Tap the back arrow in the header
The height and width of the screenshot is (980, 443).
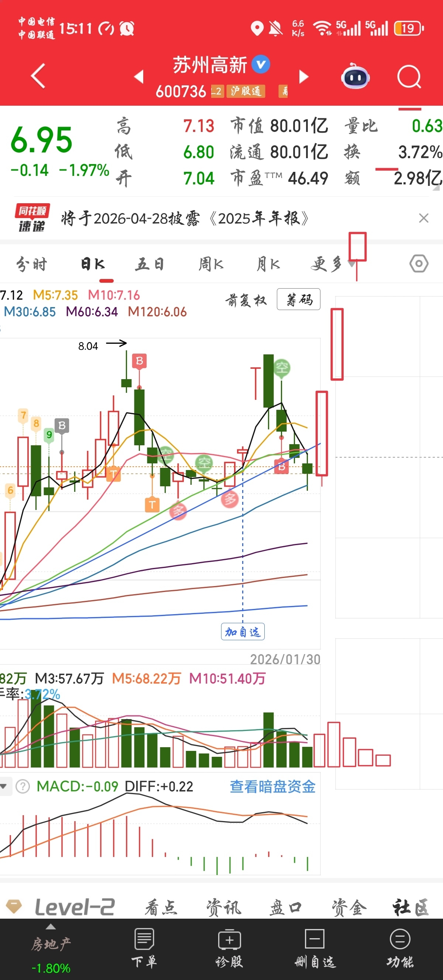38,76
